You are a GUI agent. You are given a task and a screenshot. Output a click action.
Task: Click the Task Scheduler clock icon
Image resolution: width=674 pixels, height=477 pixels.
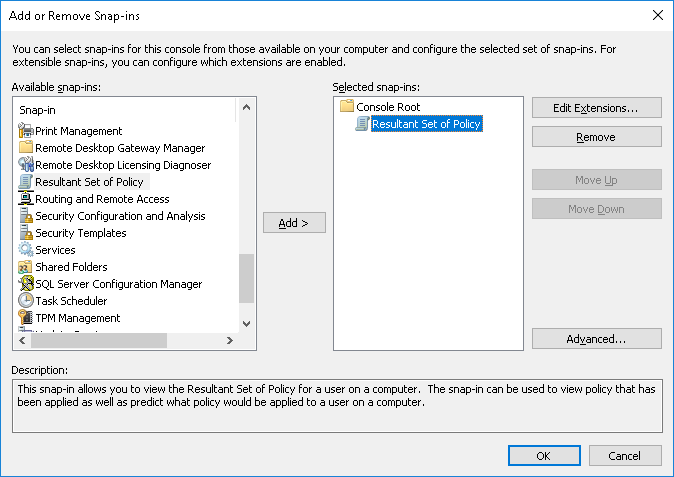pos(26,301)
